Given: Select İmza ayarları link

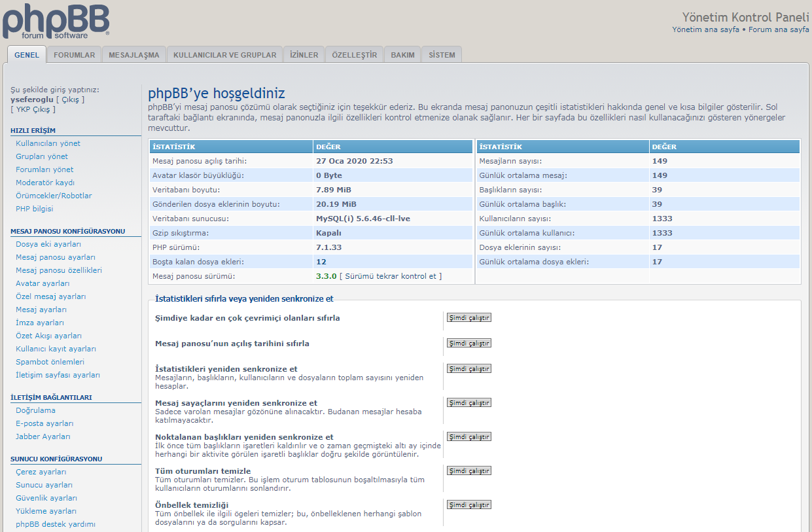Looking at the screenshot, I should pos(40,323).
